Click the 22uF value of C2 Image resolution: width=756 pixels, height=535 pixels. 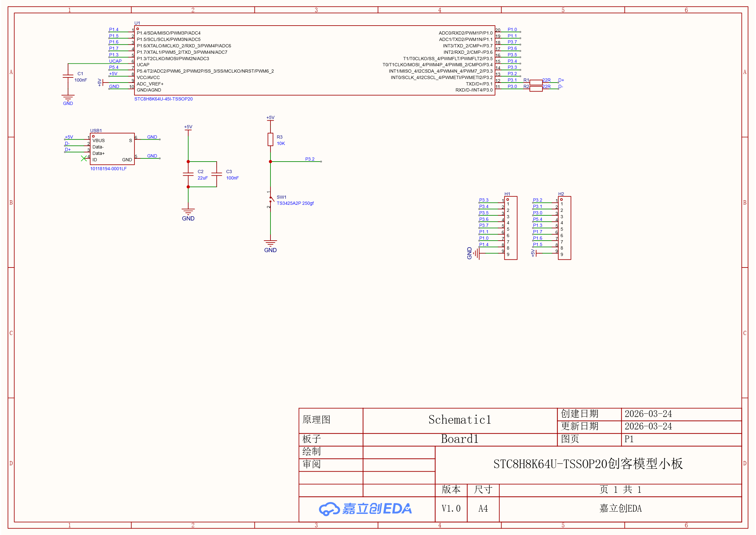click(202, 178)
